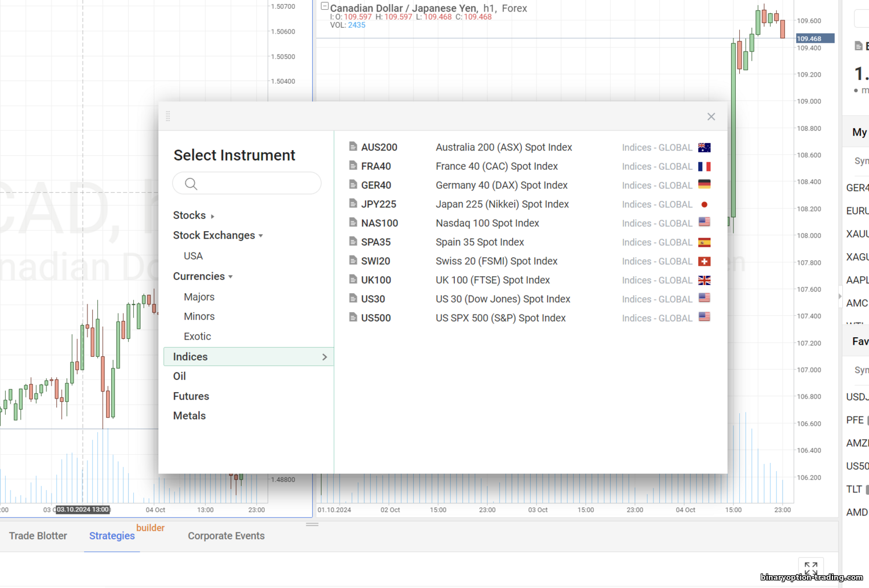Select France 40 (CAC) Spot Index

click(x=496, y=166)
